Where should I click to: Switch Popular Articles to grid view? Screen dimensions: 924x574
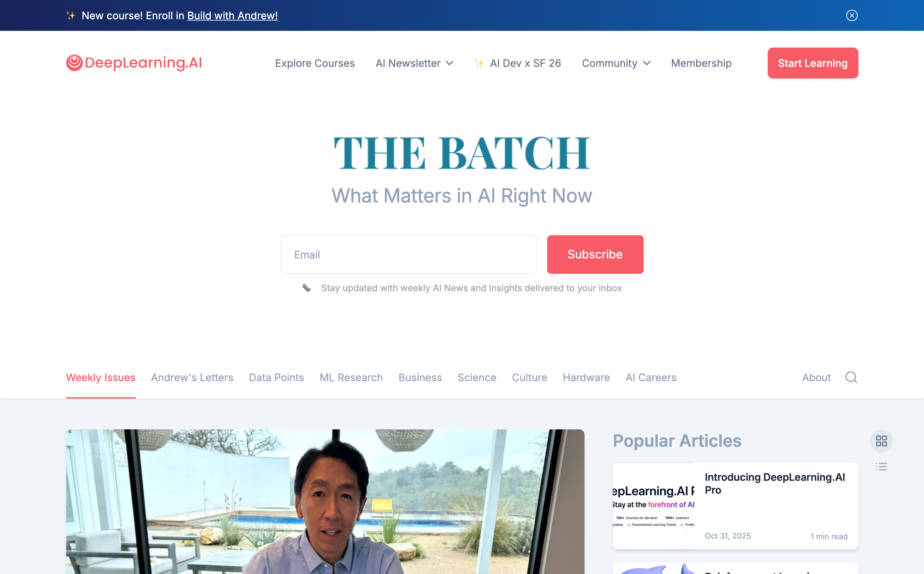[882, 441]
